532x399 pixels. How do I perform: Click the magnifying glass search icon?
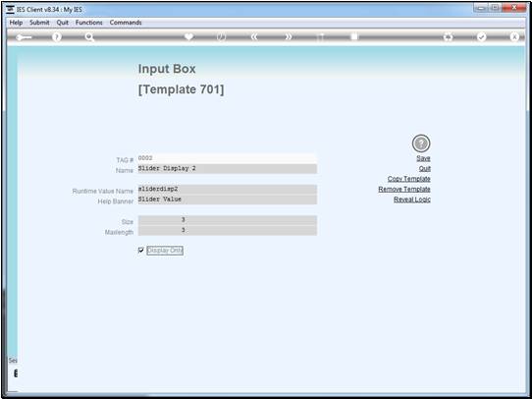(x=89, y=37)
